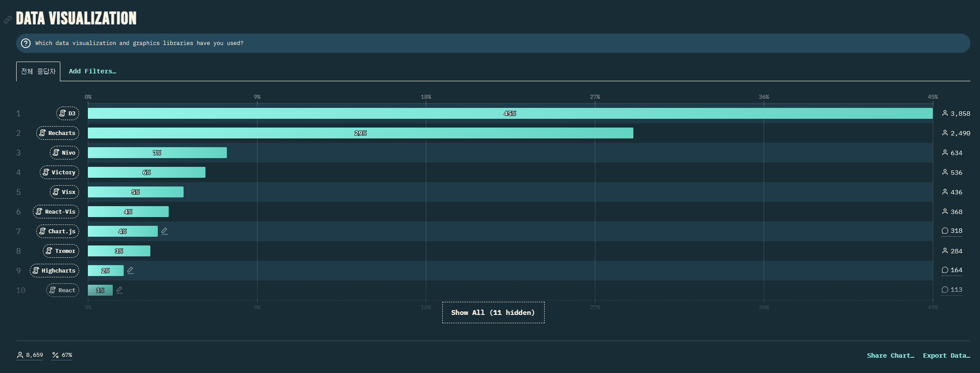Open the 113 comments on React row
This screenshot has width=980, height=373.
tap(952, 290)
